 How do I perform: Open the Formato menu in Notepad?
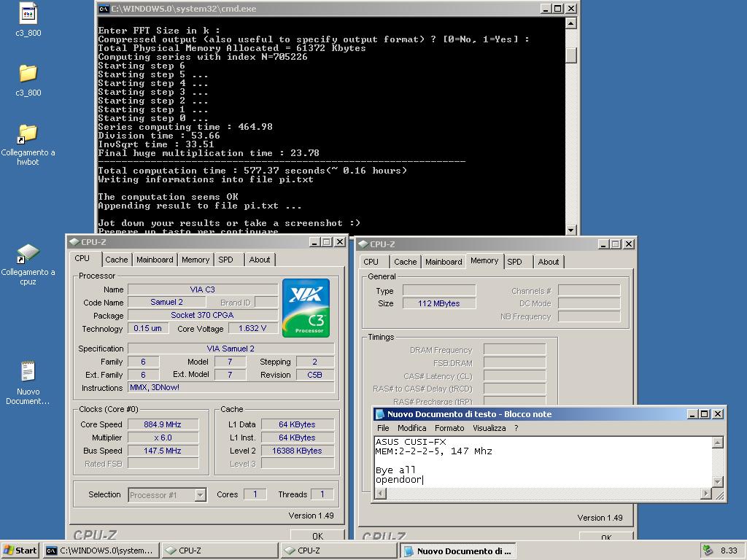pyautogui.click(x=449, y=428)
